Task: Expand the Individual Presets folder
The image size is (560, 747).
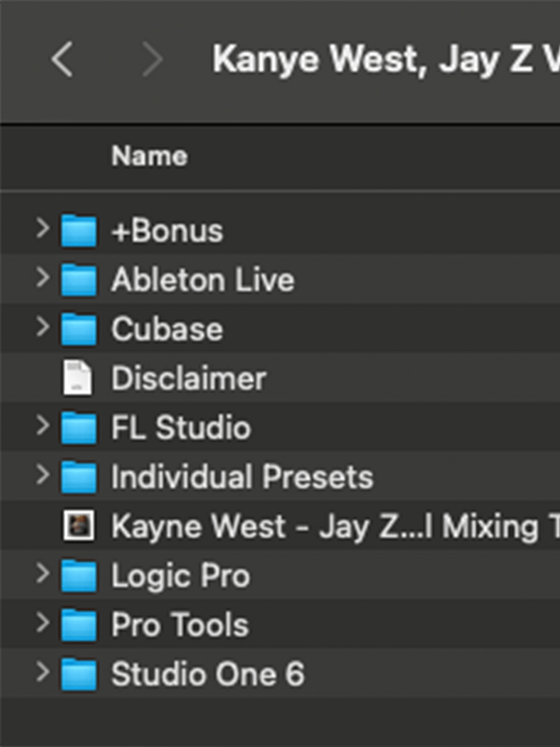Action: pos(43,475)
